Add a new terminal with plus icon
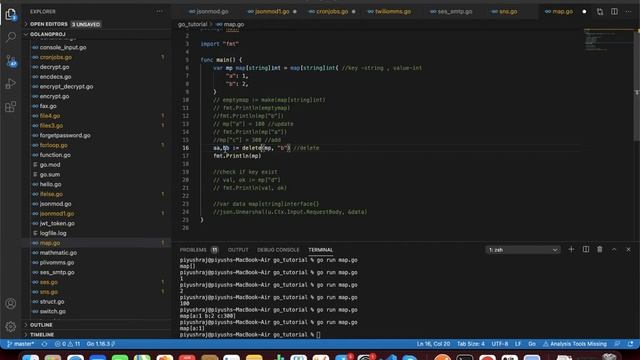 pos(571,249)
